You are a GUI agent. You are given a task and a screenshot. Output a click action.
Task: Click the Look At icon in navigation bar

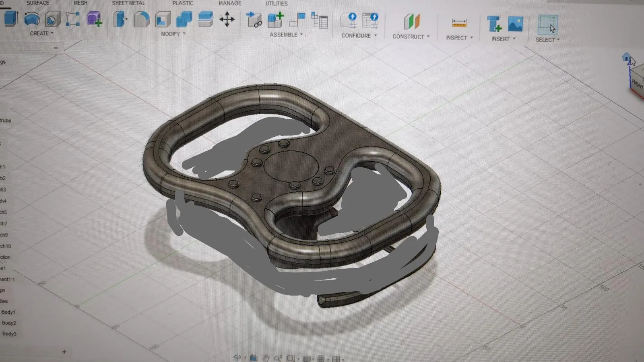(254, 357)
